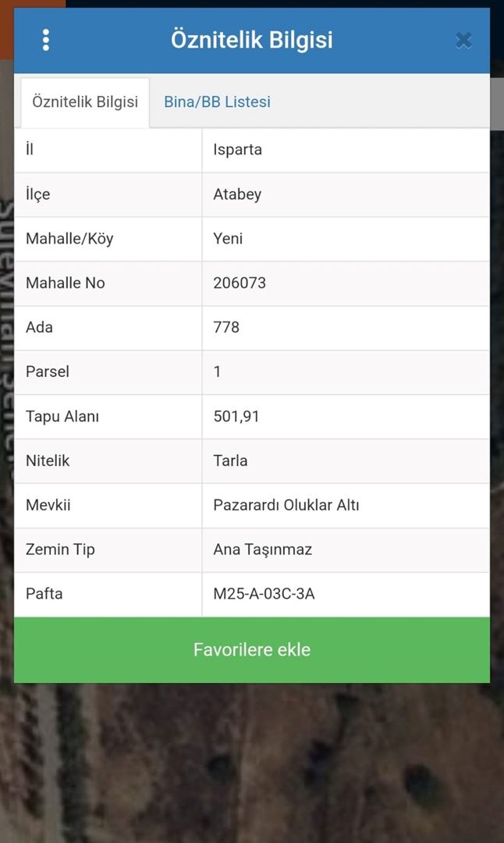Click the İlçe row label

37,194
